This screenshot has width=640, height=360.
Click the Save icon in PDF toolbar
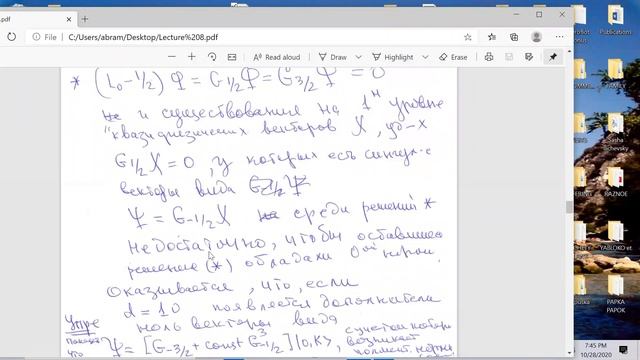click(509, 57)
